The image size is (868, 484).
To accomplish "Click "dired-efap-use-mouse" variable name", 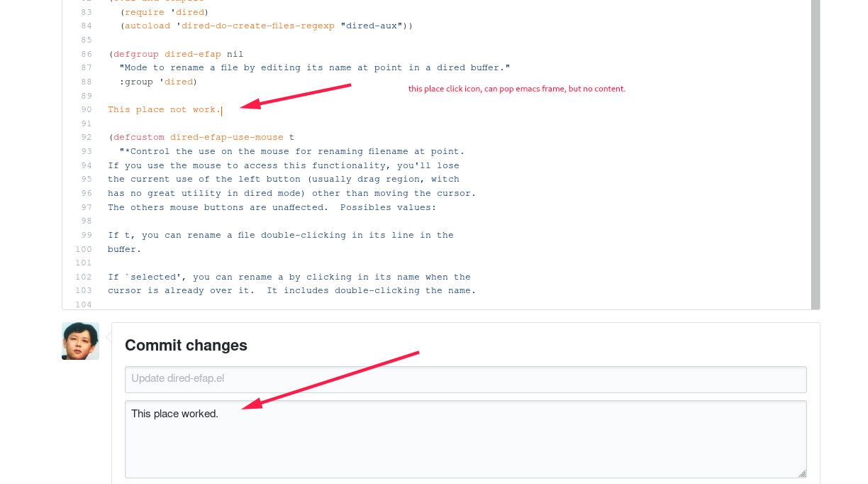I will 226,137.
